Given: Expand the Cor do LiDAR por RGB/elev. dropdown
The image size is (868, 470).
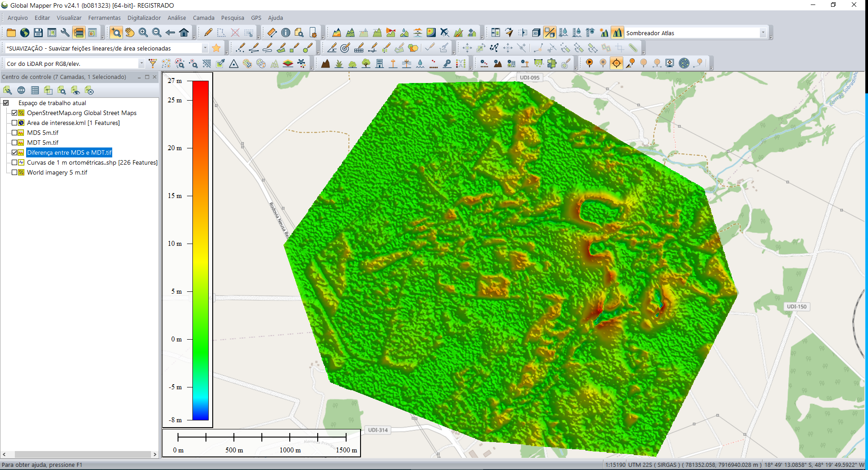Looking at the screenshot, I should [141, 64].
